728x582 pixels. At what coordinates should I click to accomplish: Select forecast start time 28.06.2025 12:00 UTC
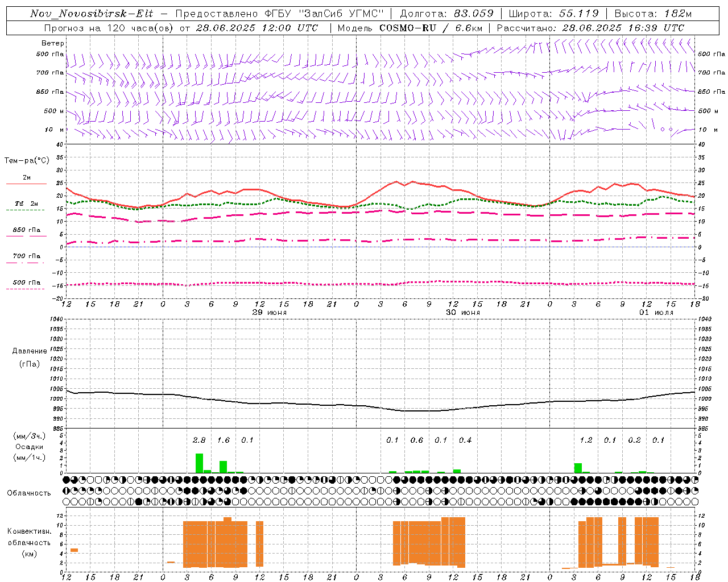pos(257,28)
